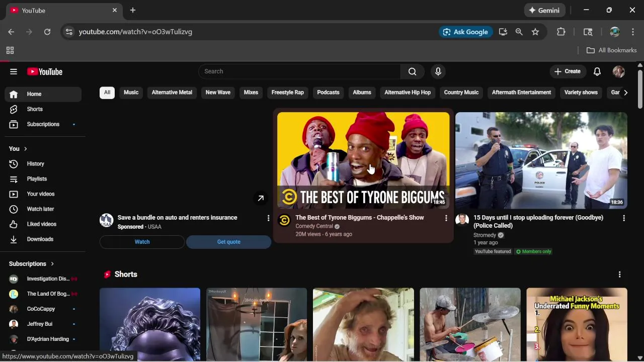Image resolution: width=644 pixels, height=362 pixels.
Task: Reload the page
Action: click(x=47, y=32)
